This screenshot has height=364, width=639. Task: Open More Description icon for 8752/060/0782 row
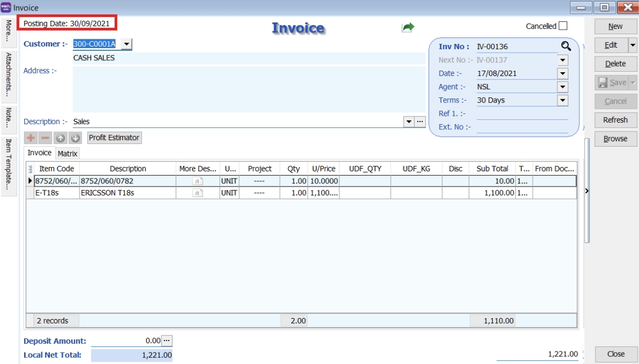pos(198,181)
